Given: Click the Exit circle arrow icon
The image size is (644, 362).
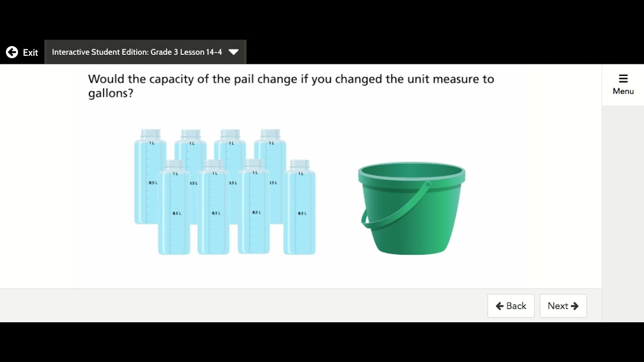Looking at the screenshot, I should (12, 52).
